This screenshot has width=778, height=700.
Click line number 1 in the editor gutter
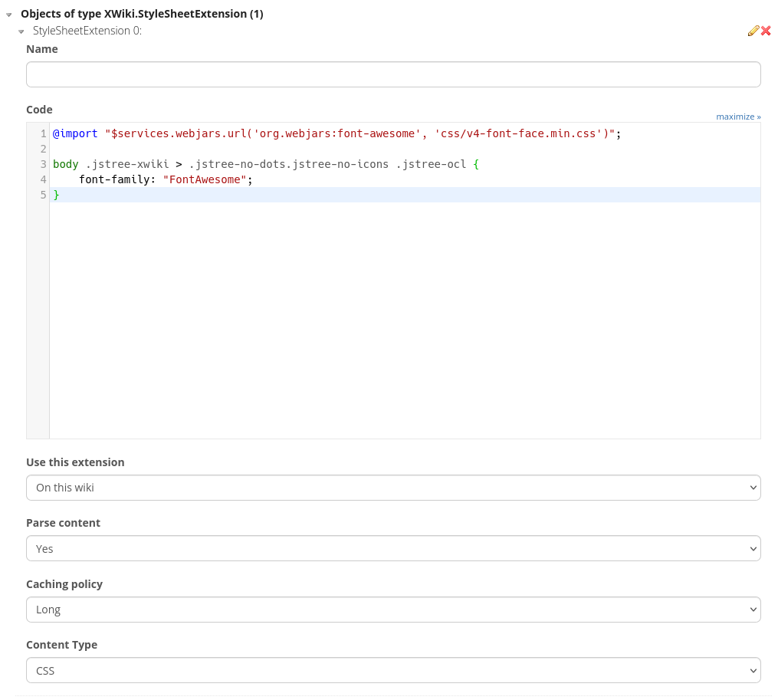[44, 133]
